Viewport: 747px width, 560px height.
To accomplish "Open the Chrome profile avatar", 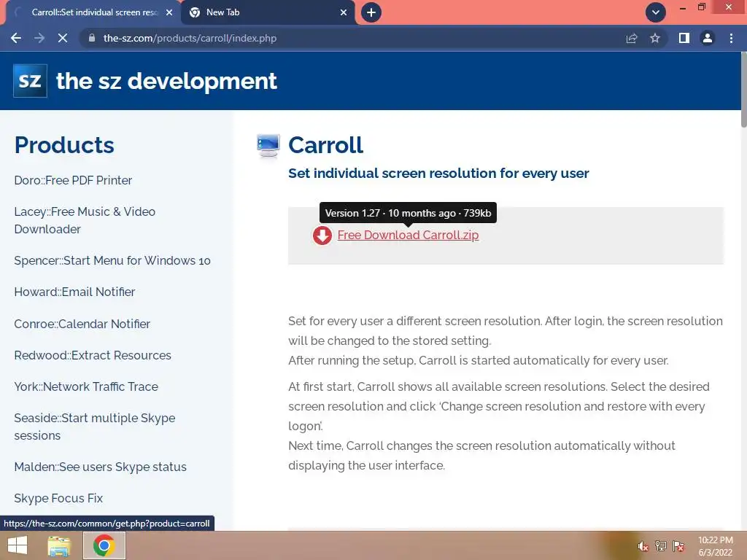I will coord(708,38).
